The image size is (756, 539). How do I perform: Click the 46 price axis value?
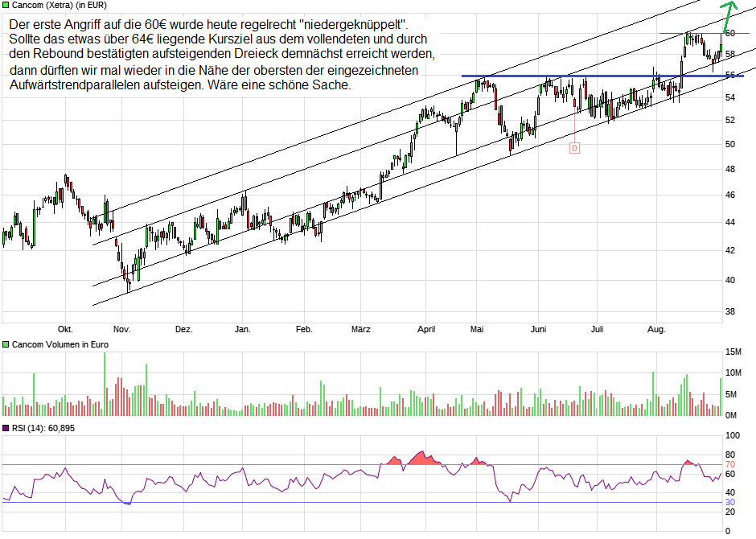point(730,195)
